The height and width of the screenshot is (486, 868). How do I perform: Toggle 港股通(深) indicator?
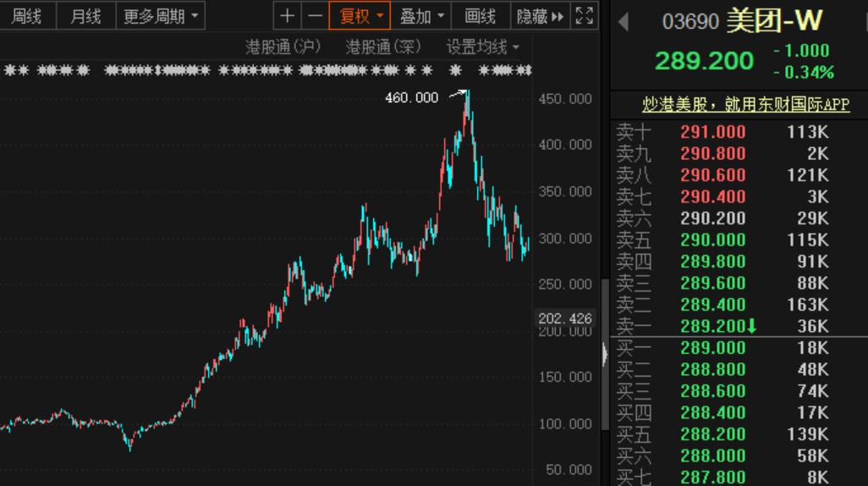pos(383,47)
